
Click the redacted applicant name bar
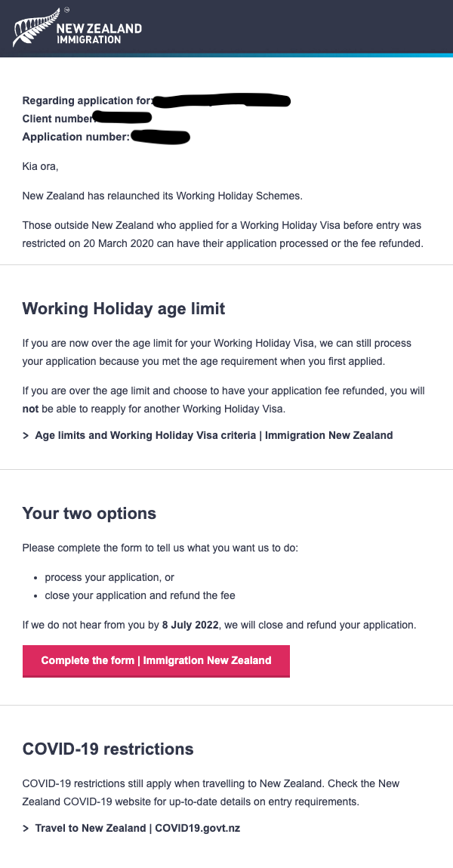point(221,100)
